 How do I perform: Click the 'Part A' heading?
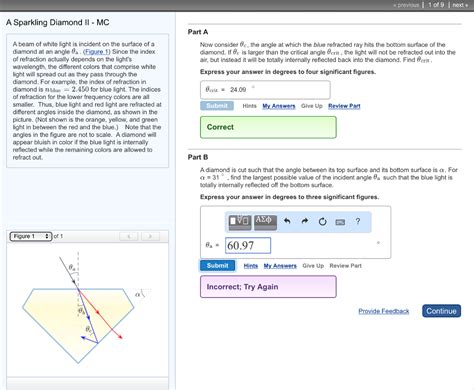(x=198, y=32)
